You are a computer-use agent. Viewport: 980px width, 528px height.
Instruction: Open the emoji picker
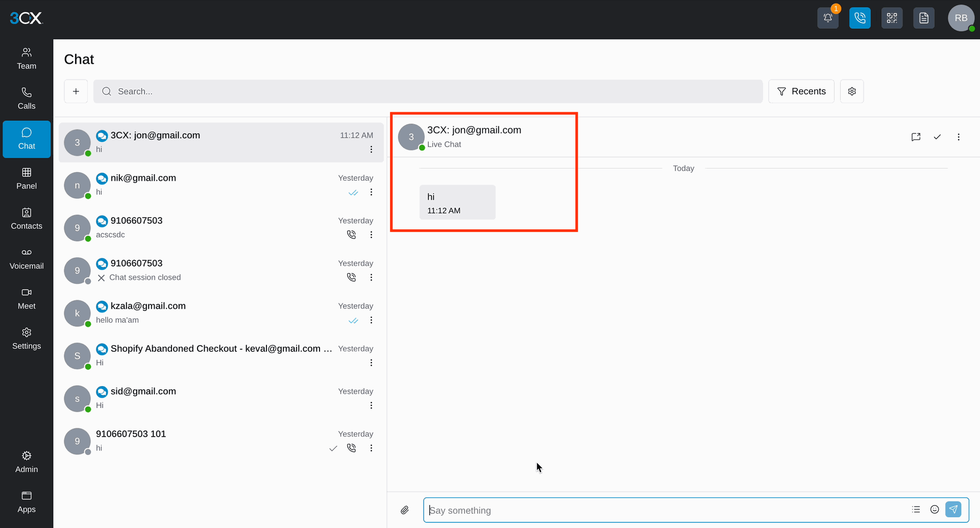point(935,509)
